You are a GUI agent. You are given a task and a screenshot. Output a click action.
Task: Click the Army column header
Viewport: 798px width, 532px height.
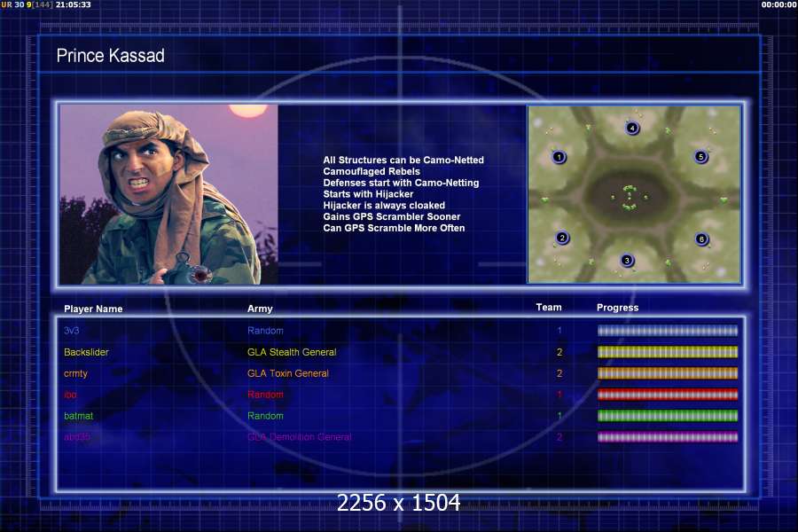pos(260,309)
